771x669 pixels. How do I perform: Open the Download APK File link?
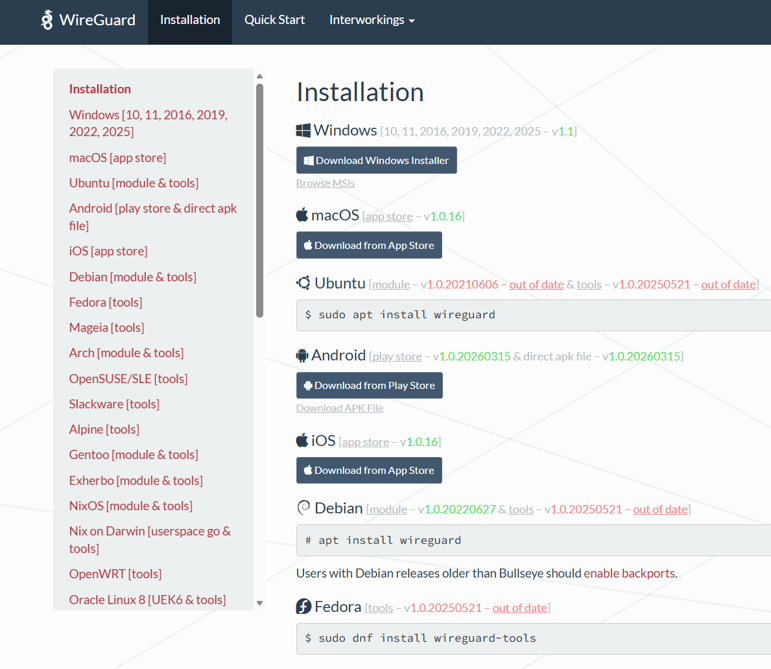pos(339,408)
